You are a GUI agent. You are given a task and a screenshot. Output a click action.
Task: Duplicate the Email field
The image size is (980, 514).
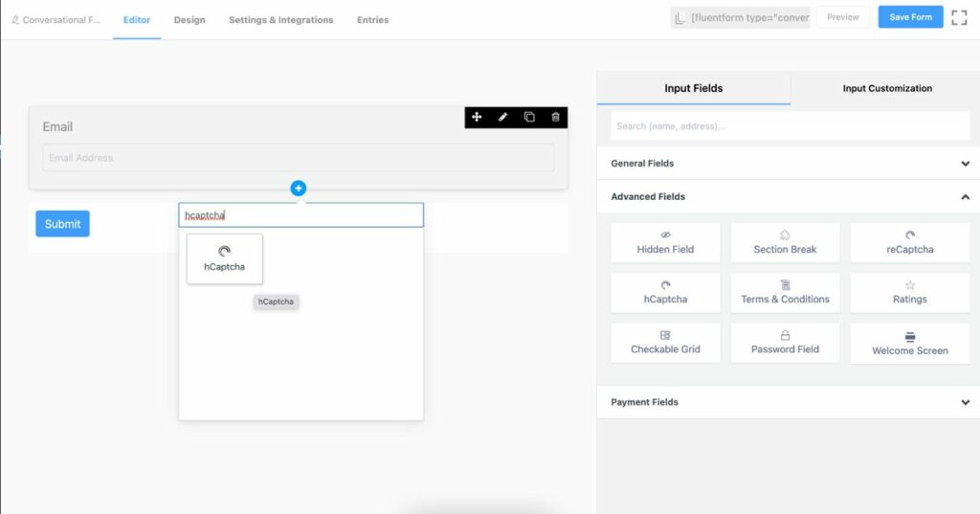(529, 117)
